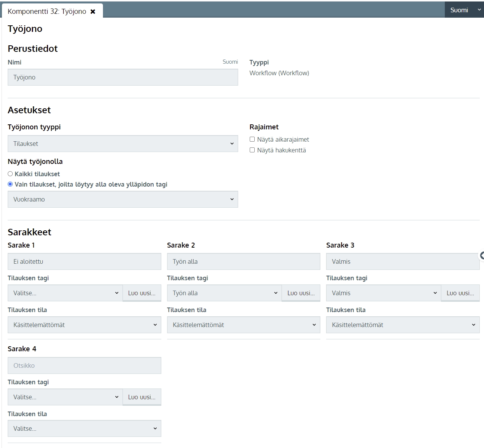
Task: Open Sarake 4 Tilauksen tagi dropdown
Action: (65, 397)
